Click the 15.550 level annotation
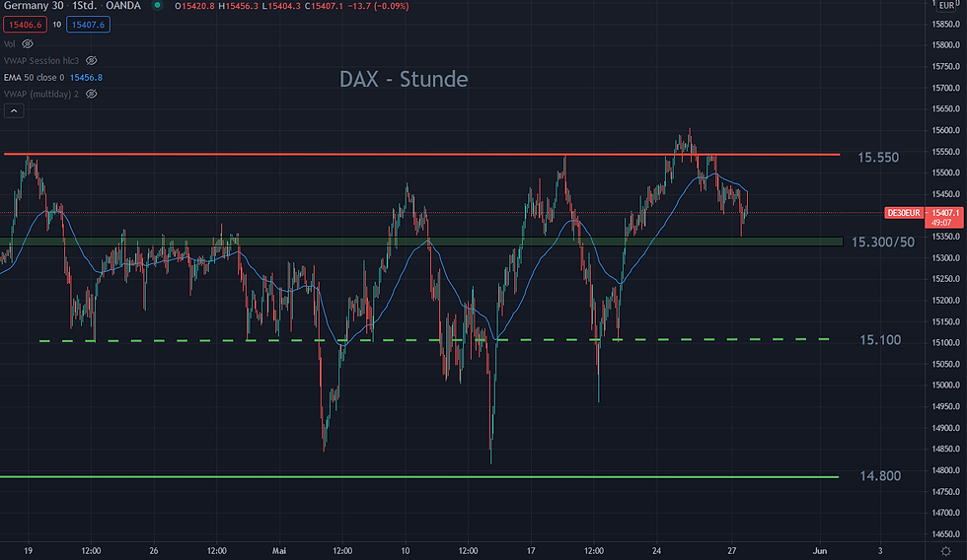This screenshot has height=560, width=967. 878,157
